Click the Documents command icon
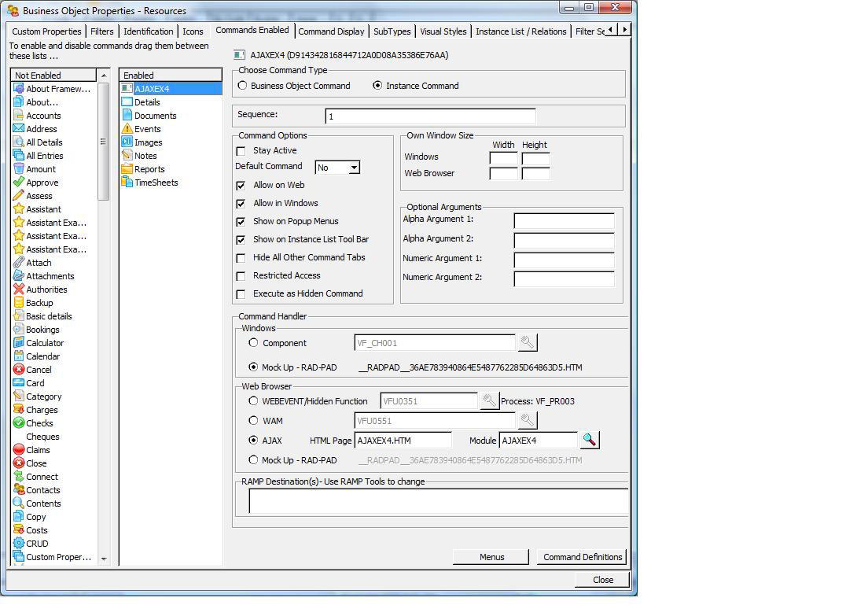The width and height of the screenshot is (868, 616). click(x=127, y=115)
